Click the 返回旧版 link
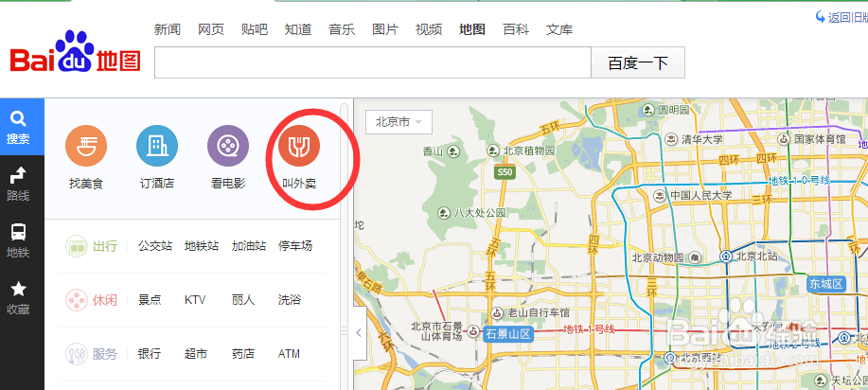Viewport: 868px width, 390px height. (x=842, y=17)
